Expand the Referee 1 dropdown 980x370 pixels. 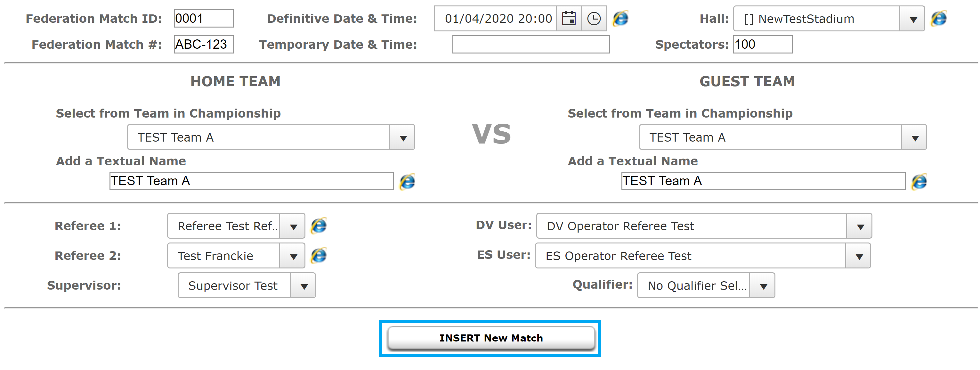(x=236, y=226)
